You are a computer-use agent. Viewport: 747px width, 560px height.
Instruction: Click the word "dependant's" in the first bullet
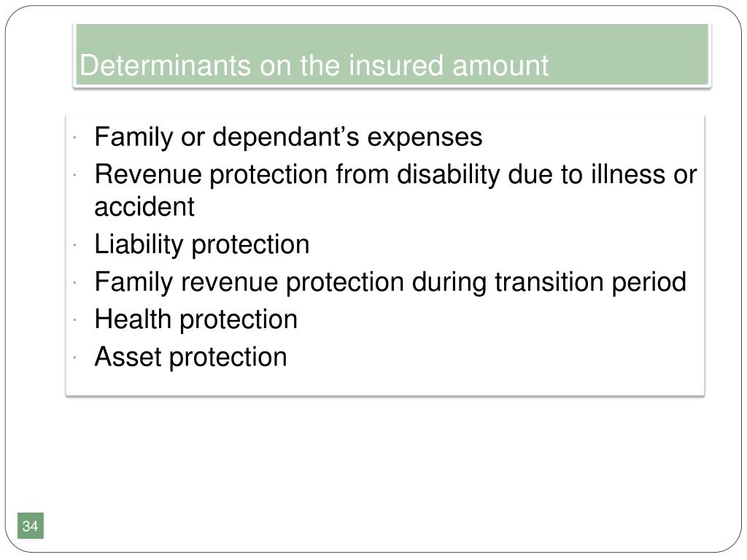click(286, 138)
